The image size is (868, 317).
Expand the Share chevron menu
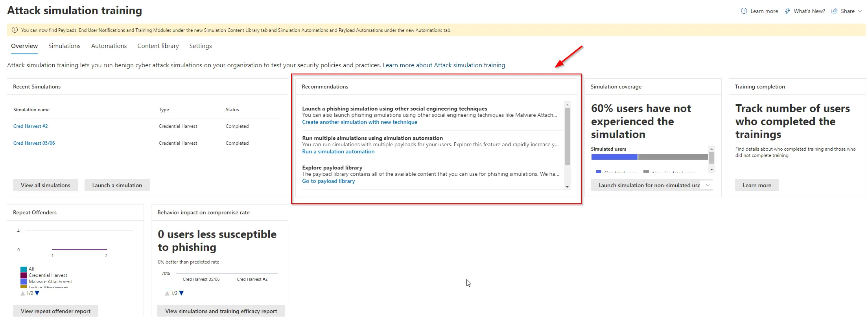pyautogui.click(x=860, y=11)
